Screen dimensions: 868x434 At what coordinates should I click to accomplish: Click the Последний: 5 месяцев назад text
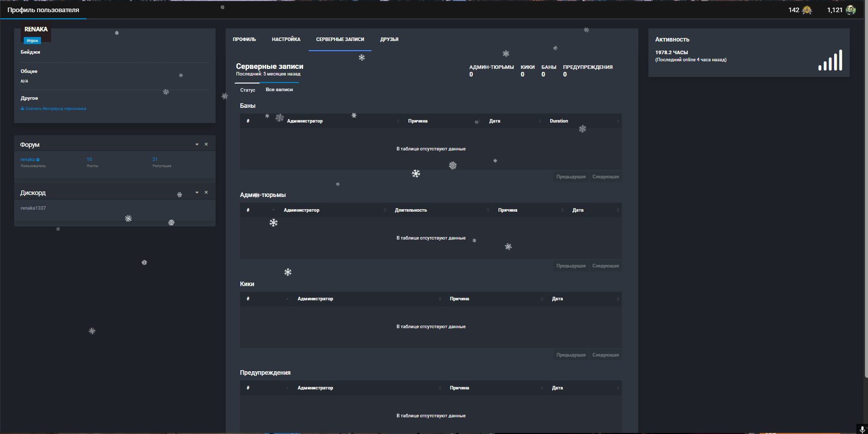[x=268, y=74]
